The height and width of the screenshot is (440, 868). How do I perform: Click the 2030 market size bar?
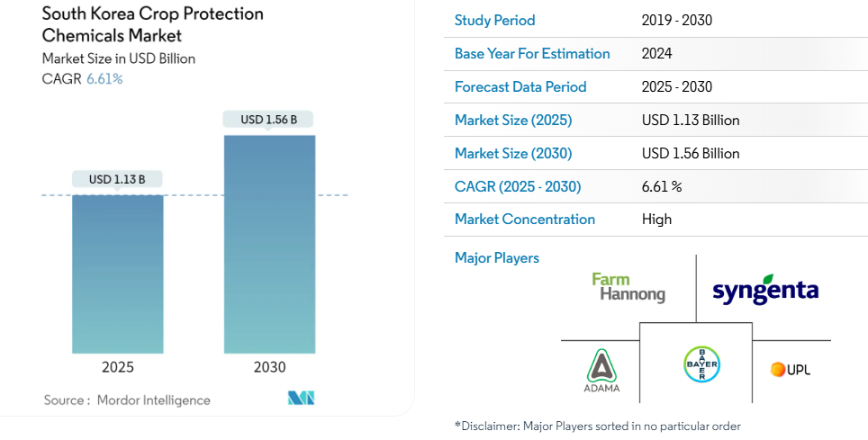pyautogui.click(x=269, y=244)
